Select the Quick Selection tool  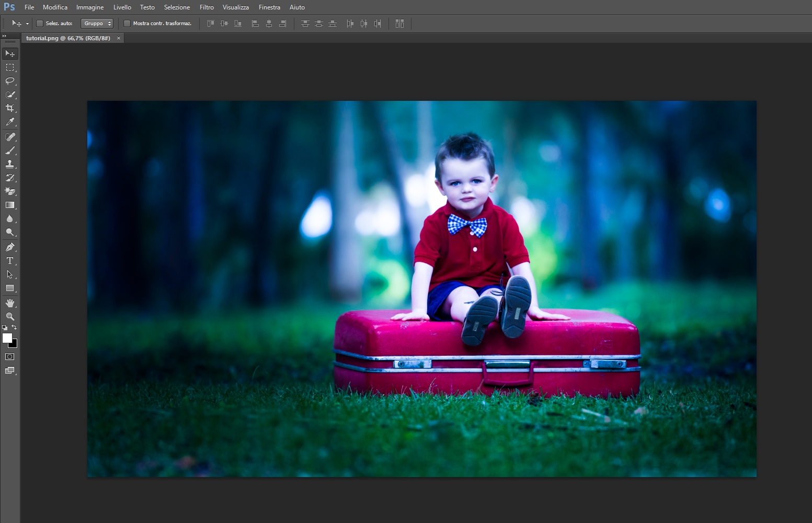(x=10, y=95)
